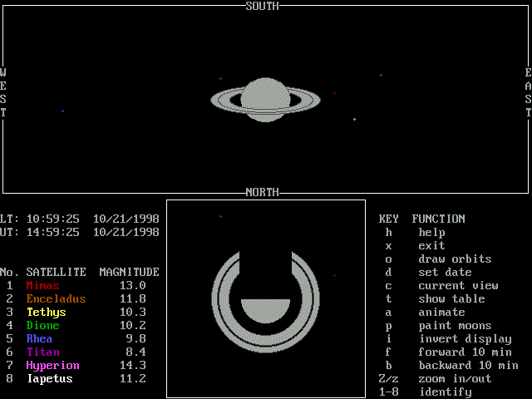Click 'backward 10 min' entry

[468, 365]
